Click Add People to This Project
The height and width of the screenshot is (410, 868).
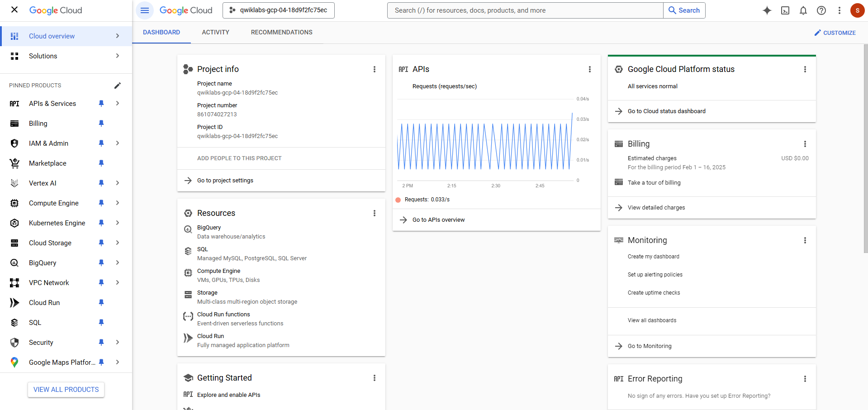[239, 158]
